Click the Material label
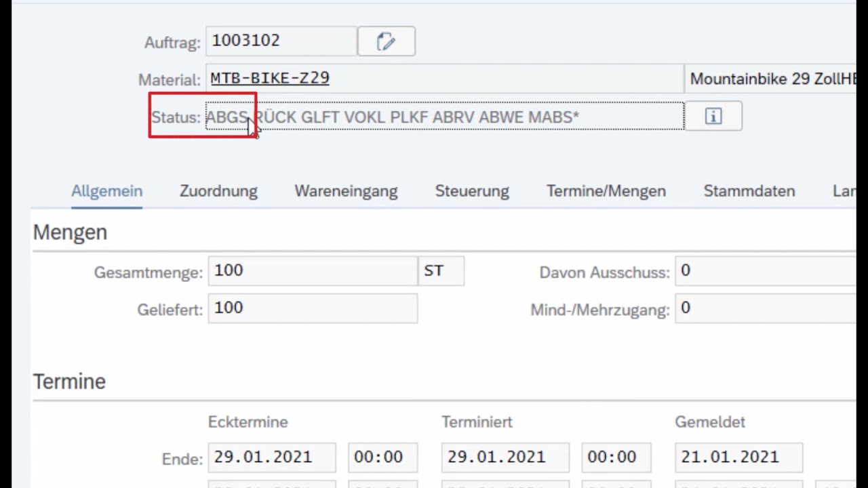This screenshot has height=488, width=868. click(x=170, y=80)
